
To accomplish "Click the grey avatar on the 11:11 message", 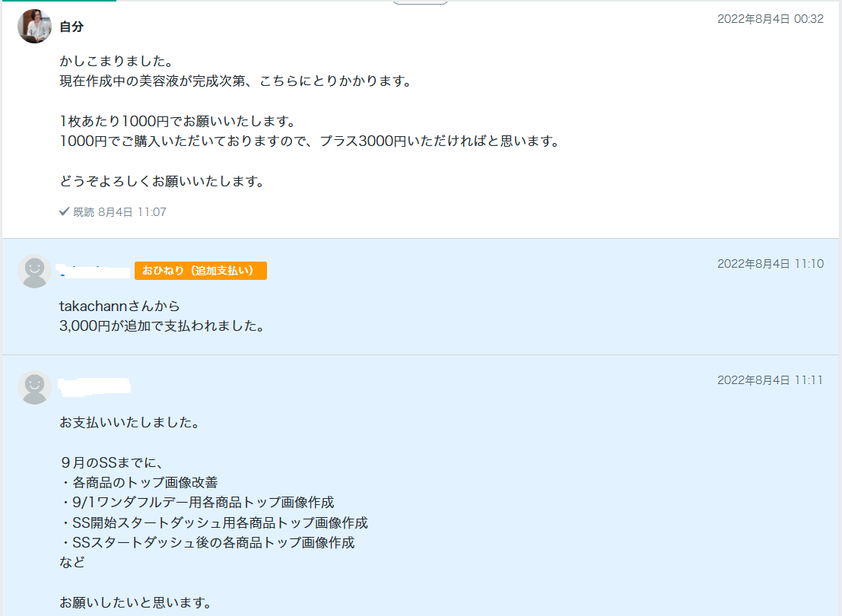I will [34, 388].
